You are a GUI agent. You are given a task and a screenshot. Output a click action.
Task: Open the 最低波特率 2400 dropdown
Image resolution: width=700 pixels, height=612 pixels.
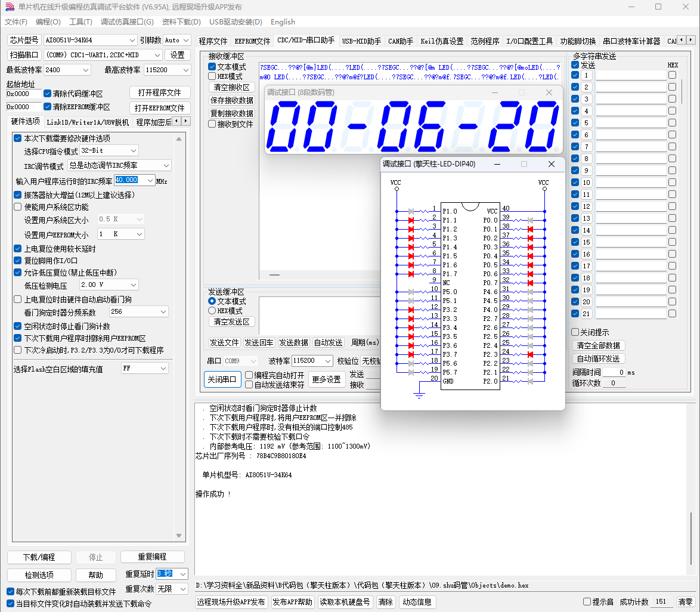pos(86,70)
